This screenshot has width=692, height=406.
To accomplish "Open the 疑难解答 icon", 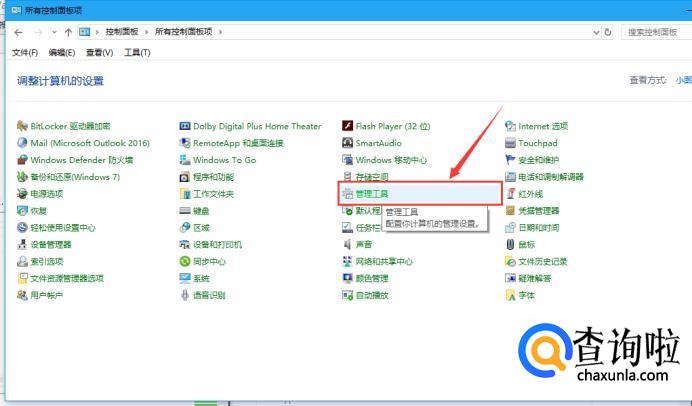I will coord(511,278).
